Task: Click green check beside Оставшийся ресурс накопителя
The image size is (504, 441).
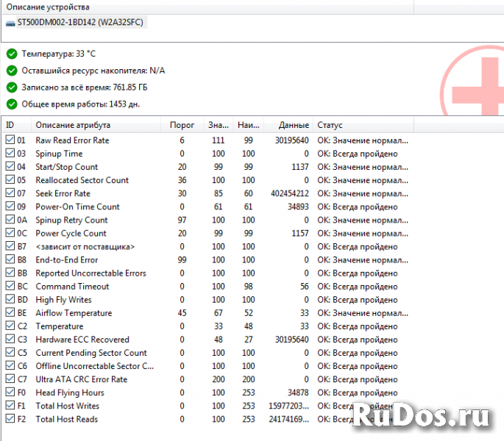Action: [x=11, y=71]
